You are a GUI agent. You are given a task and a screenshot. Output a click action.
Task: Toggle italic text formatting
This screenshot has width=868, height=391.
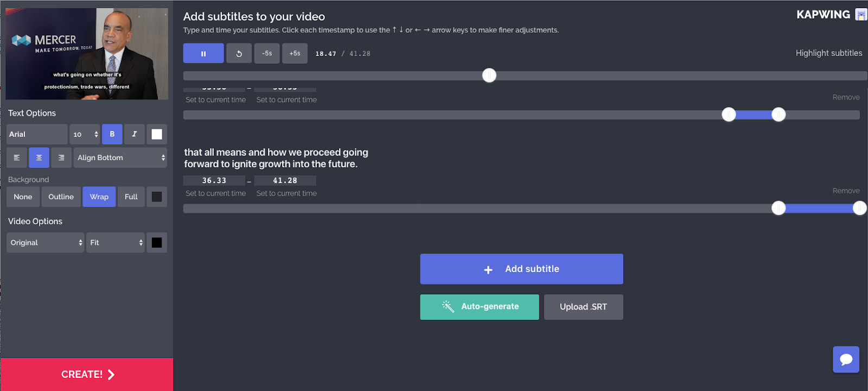coord(135,134)
